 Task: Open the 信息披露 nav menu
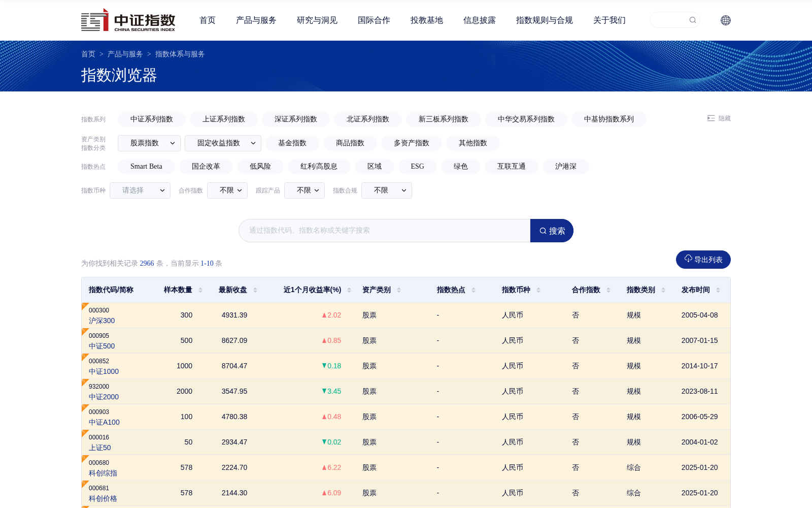coord(480,20)
